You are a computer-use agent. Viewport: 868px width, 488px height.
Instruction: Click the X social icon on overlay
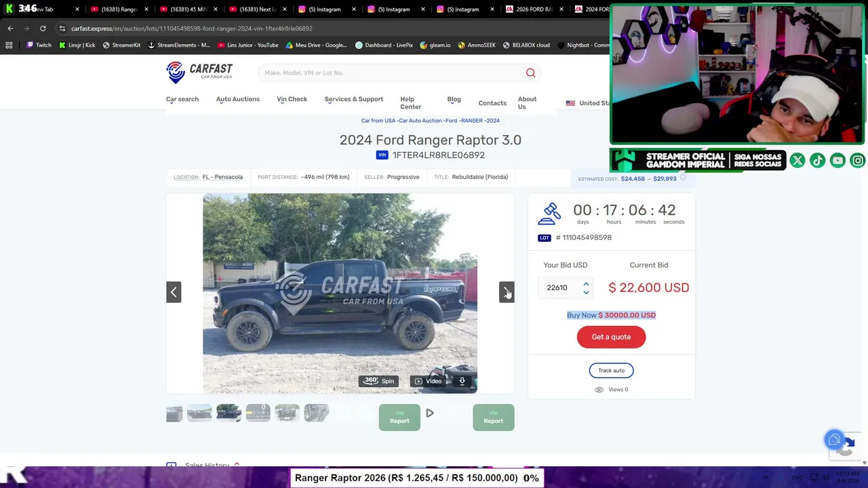click(797, 161)
